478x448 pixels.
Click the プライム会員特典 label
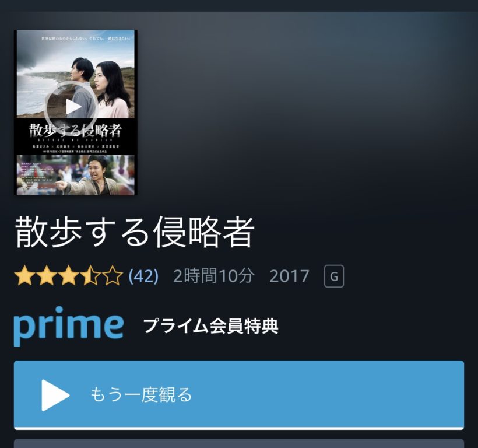coord(211,326)
